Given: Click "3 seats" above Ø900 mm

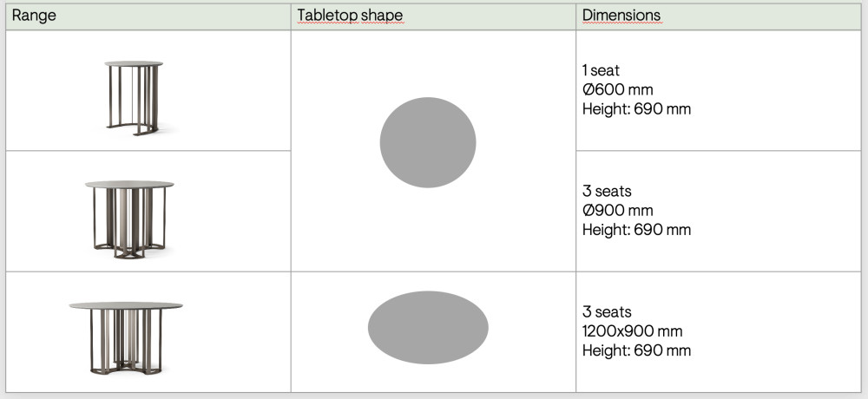Looking at the screenshot, I should [607, 191].
